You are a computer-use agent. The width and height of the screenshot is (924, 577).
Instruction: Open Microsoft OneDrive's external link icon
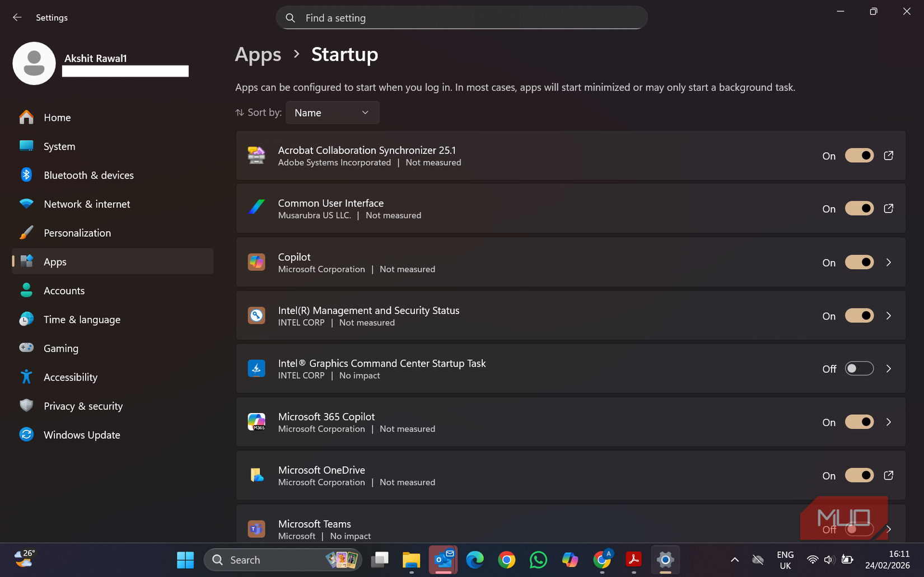coord(888,475)
